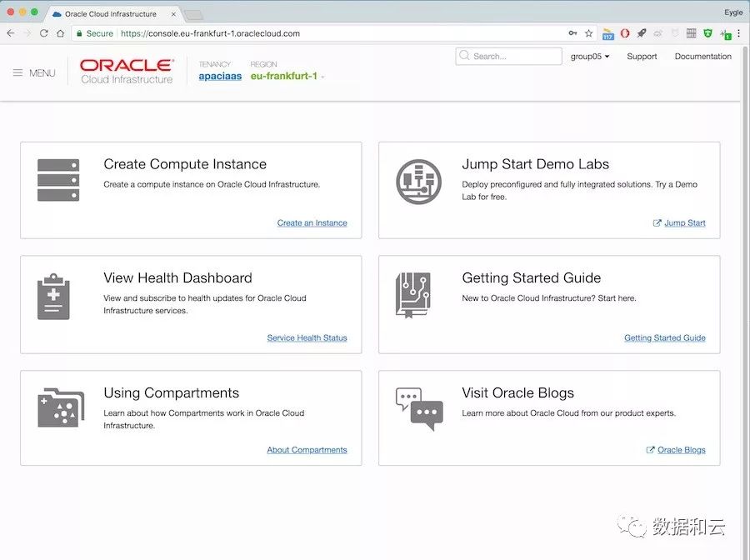The height and width of the screenshot is (560, 750).
Task: Close the Oracle Cloud Infrastructure tab
Action: coord(173,14)
